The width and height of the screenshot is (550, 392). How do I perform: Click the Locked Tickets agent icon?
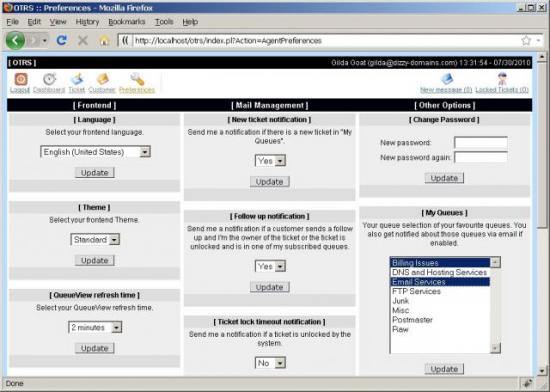(502, 79)
